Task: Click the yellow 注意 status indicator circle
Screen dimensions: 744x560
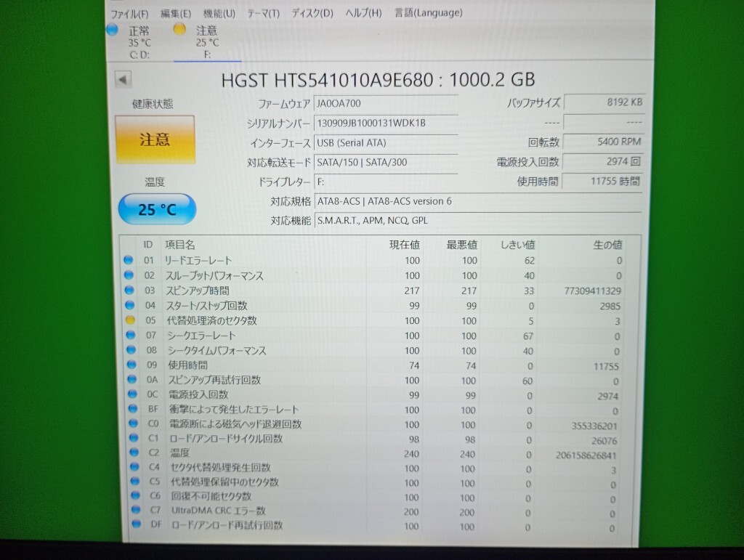Action: click(179, 29)
